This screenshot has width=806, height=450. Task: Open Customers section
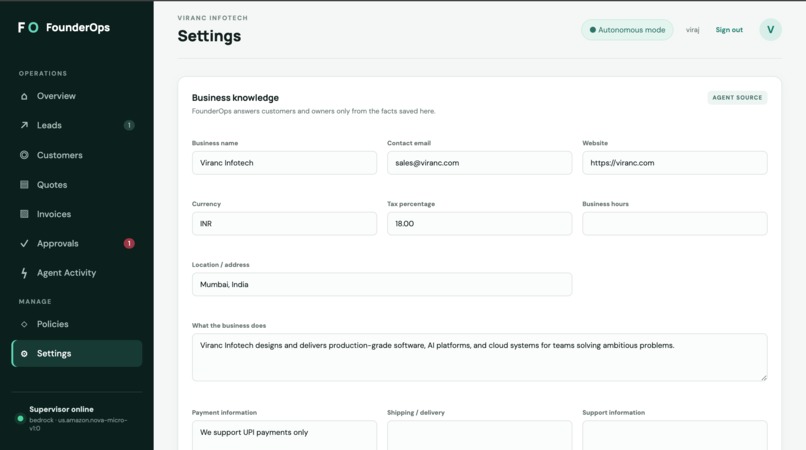pyautogui.click(x=77, y=155)
